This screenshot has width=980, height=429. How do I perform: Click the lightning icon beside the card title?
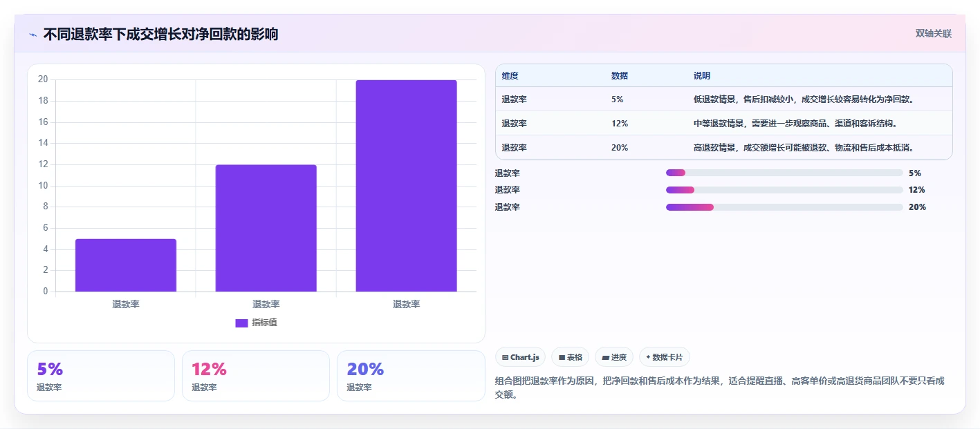point(33,35)
